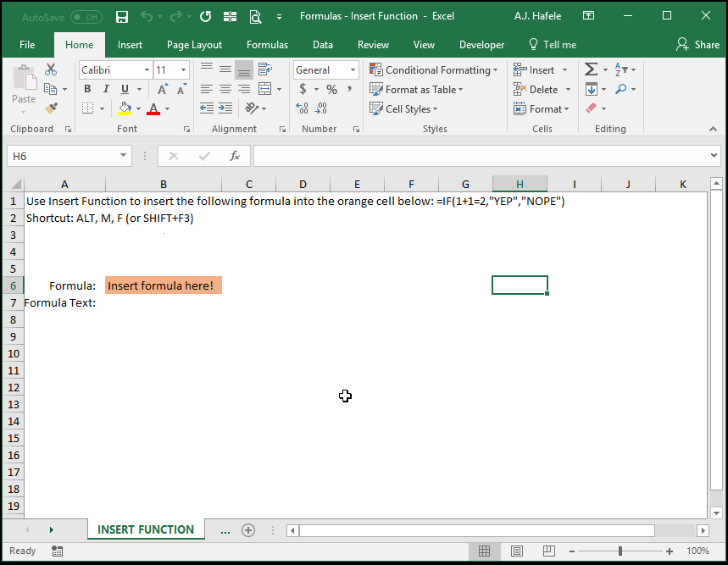Decrease font size with the small A icon
This screenshot has height=565, width=728.
point(181,89)
